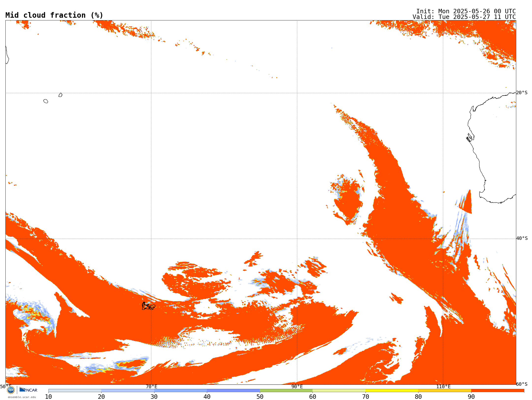
Task: Click the Mauritius island outline
Action: [60, 95]
